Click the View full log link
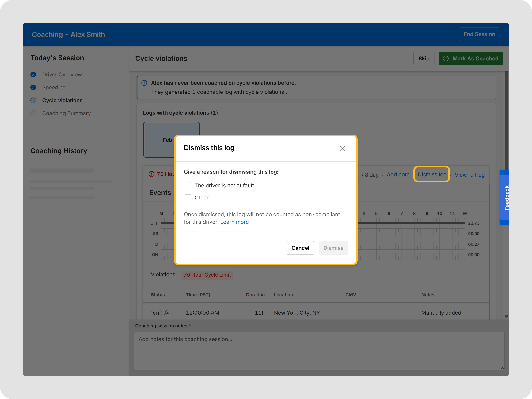This screenshot has width=532, height=399. click(469, 175)
